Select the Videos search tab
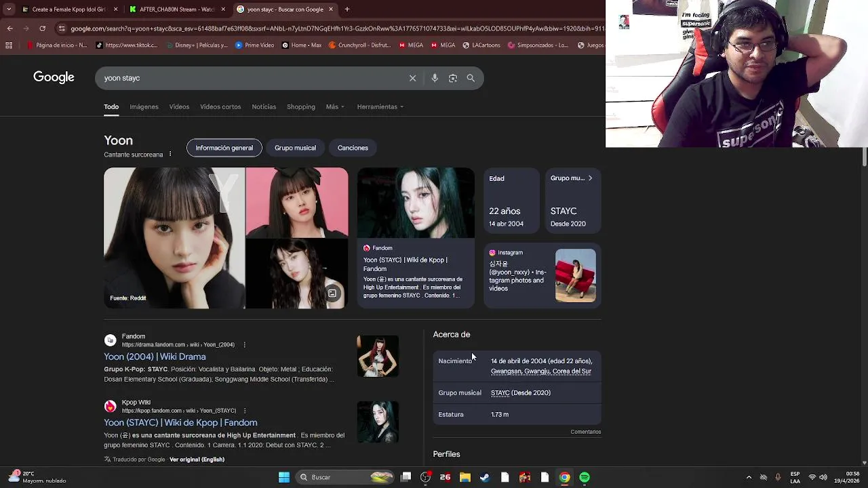The width and height of the screenshot is (868, 488). click(179, 107)
